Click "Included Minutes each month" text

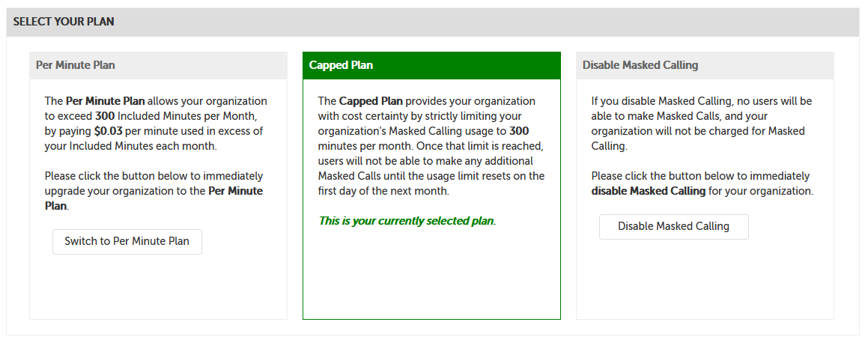(x=130, y=146)
